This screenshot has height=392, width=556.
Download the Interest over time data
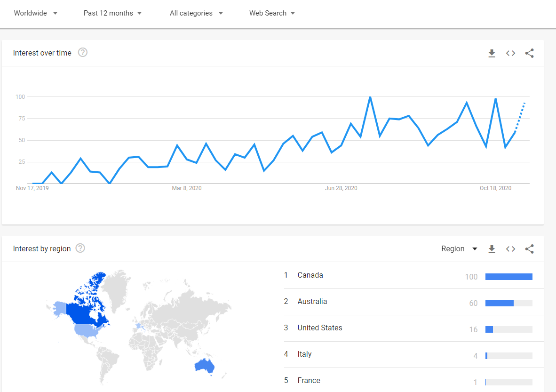click(x=492, y=53)
